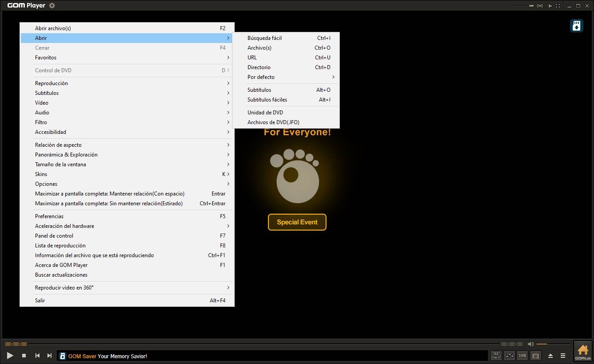This screenshot has height=364, width=594.
Task: Open Información del archivo que se está reproduciendo
Action: (x=127, y=255)
